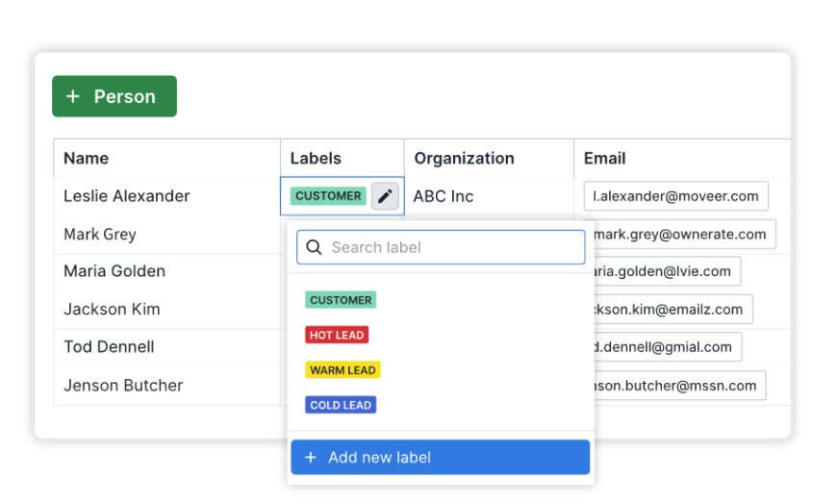Click the Organization column header
Image resolution: width=837 pixels, height=504 pixels.
[x=464, y=159]
